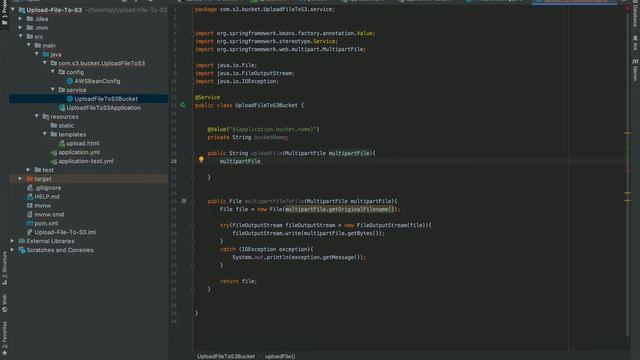Click the Upload-File-To-S3.iml module file icon
This screenshot has height=360, width=640.
pyautogui.click(x=29, y=232)
